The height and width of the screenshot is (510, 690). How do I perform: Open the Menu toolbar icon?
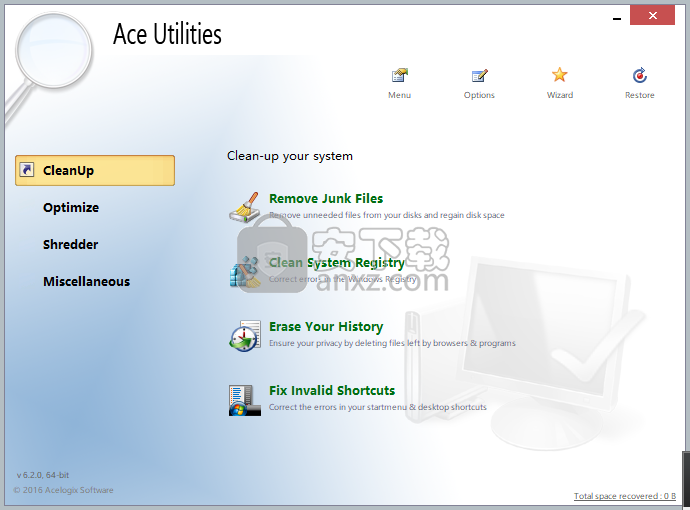click(400, 76)
